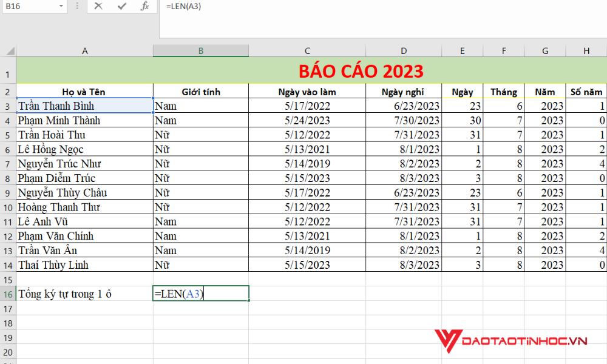
Task: Click Tổng ký tự trong 1 ô cell
Action: coord(85,294)
